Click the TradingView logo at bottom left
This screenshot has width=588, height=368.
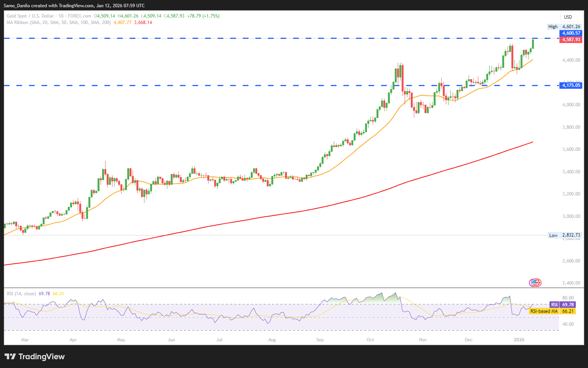point(35,357)
